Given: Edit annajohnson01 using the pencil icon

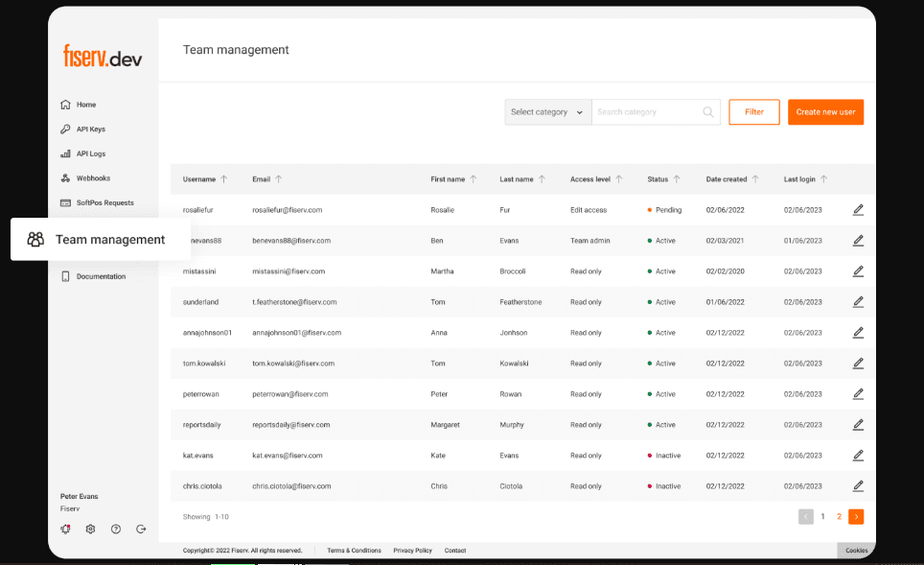Looking at the screenshot, I should [858, 333].
